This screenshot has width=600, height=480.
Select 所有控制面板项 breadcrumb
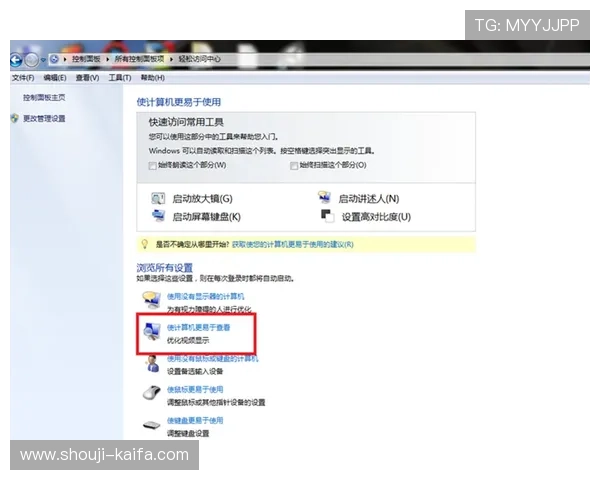click(x=139, y=59)
